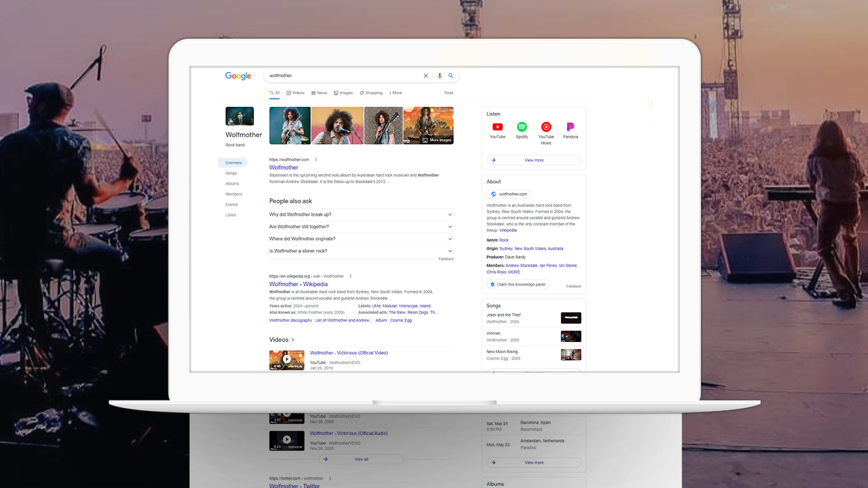Click the Joker and the Thief song thumbnail

(571, 318)
